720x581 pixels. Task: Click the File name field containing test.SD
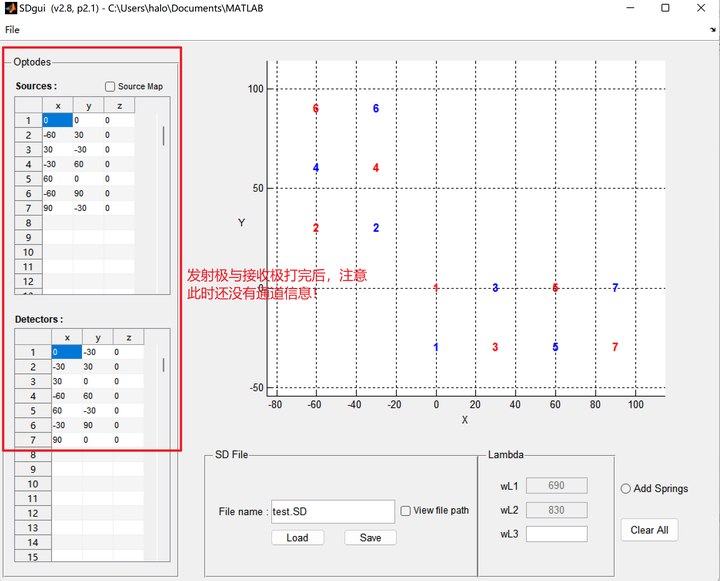click(333, 512)
